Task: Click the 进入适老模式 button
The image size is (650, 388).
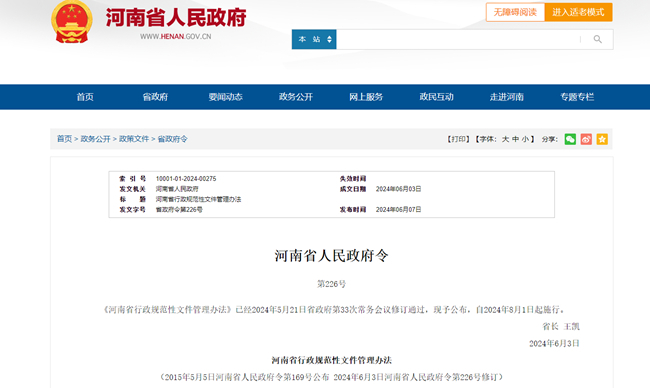Action: [578, 12]
